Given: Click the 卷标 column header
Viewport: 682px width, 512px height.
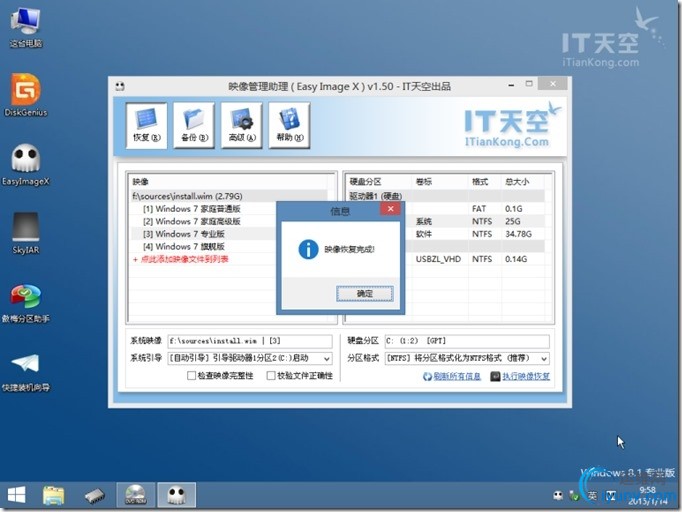Looking at the screenshot, I should click(439, 182).
